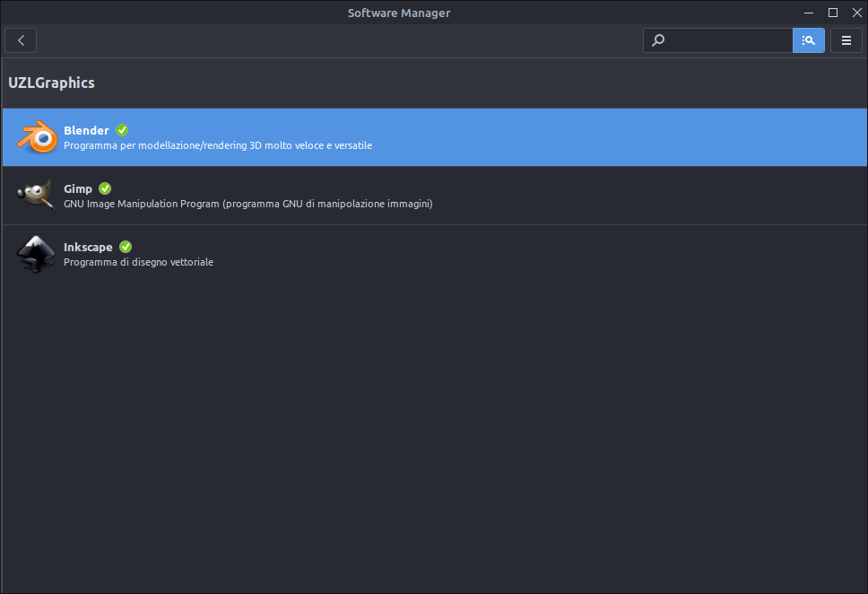
Task: Open the Inkscape package entry
Action: pyautogui.click(x=435, y=254)
